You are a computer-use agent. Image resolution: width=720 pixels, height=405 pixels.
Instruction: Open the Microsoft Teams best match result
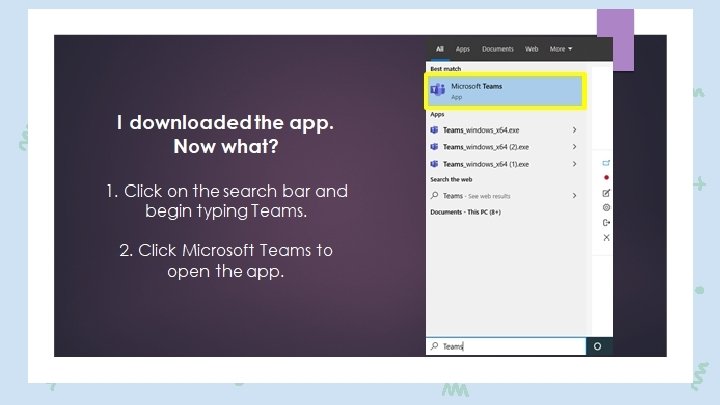(x=505, y=91)
